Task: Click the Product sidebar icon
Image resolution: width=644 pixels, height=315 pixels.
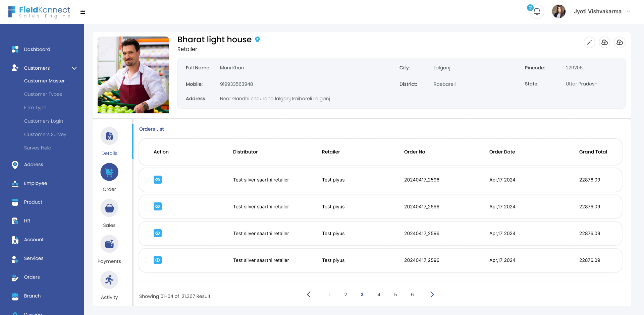Action: [x=15, y=202]
